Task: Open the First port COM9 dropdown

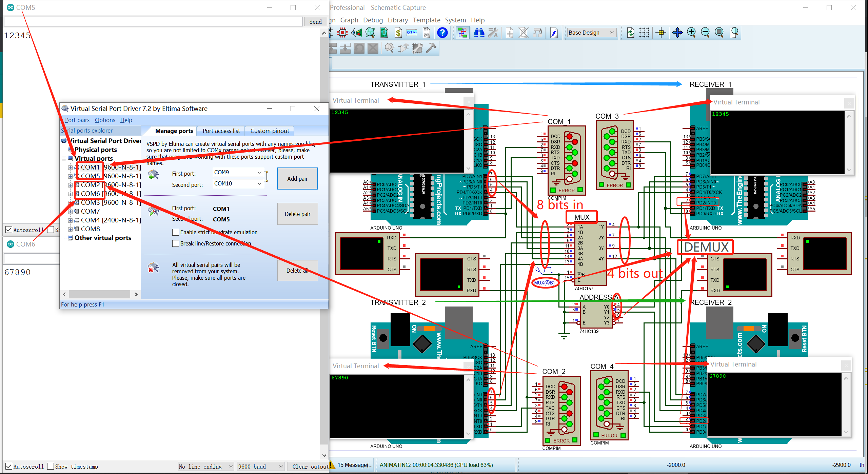Action: pos(238,172)
